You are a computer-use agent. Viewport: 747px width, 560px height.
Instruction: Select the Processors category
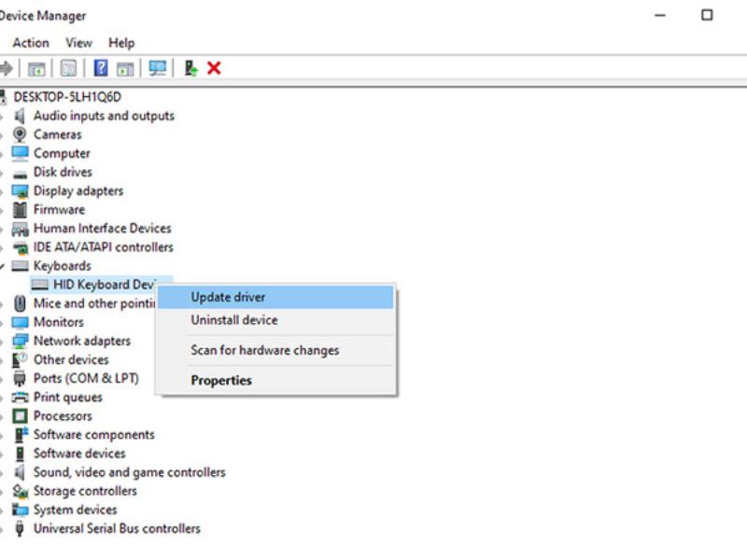point(63,416)
